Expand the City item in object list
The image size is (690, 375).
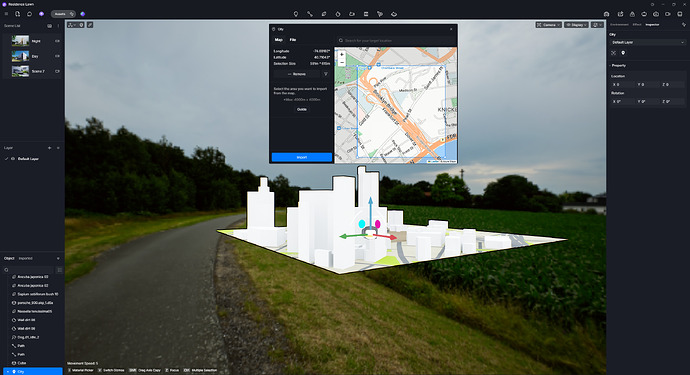pos(8,371)
